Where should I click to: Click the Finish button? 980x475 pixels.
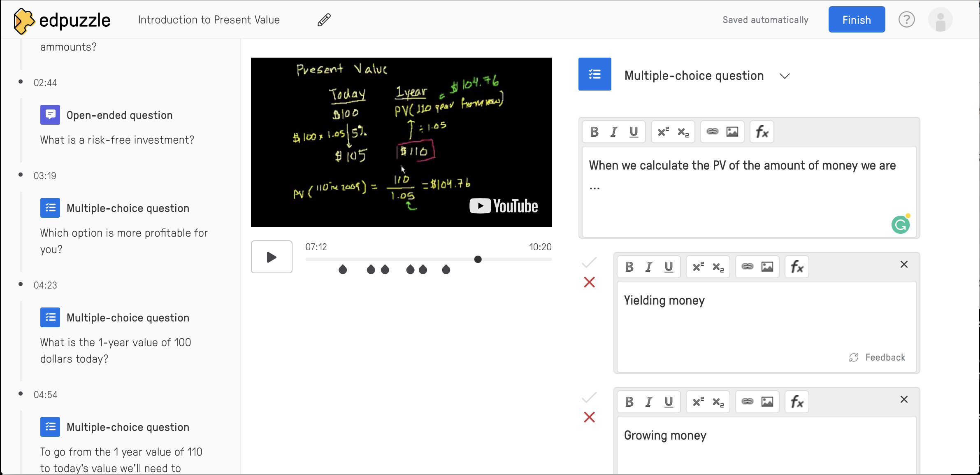[x=856, y=20]
